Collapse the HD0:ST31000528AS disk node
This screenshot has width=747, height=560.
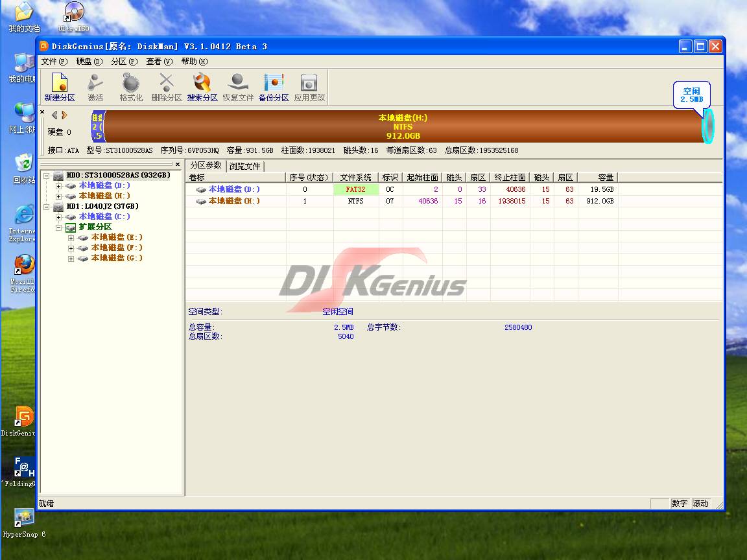[x=46, y=176]
